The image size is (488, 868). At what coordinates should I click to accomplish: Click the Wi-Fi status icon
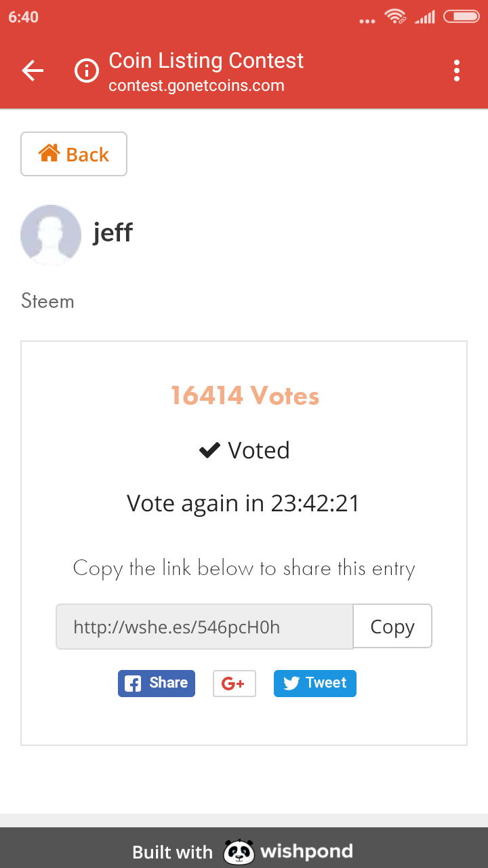(x=395, y=17)
